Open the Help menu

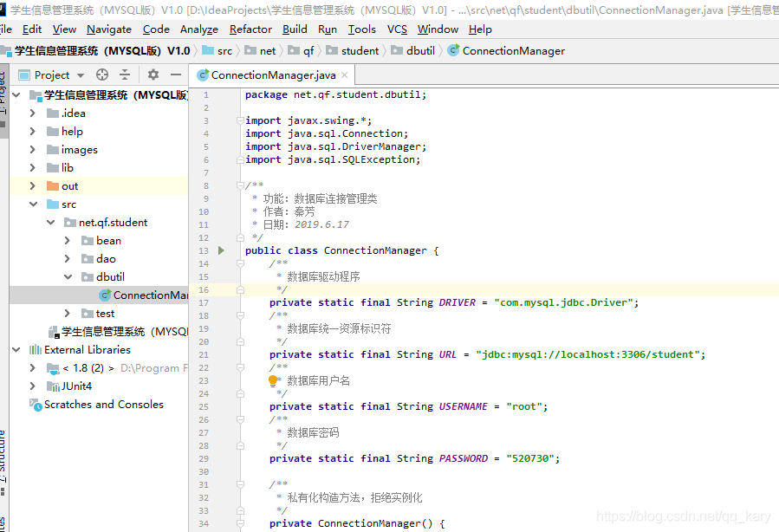coord(480,29)
